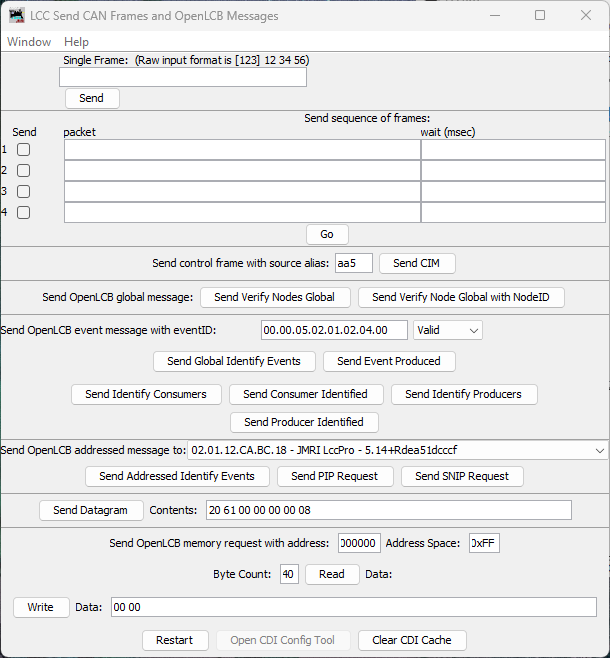Open the addressed message node dropdown
610x658 pixels.
pyautogui.click(x=397, y=450)
